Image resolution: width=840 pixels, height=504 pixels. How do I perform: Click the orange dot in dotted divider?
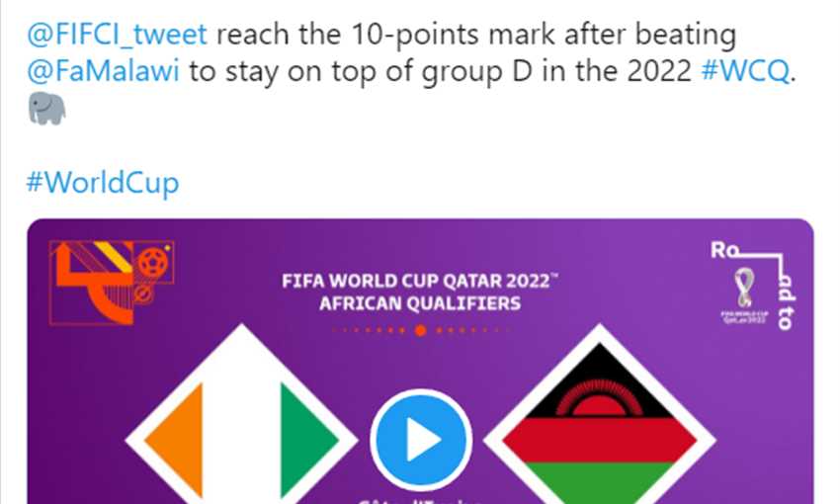point(420,330)
